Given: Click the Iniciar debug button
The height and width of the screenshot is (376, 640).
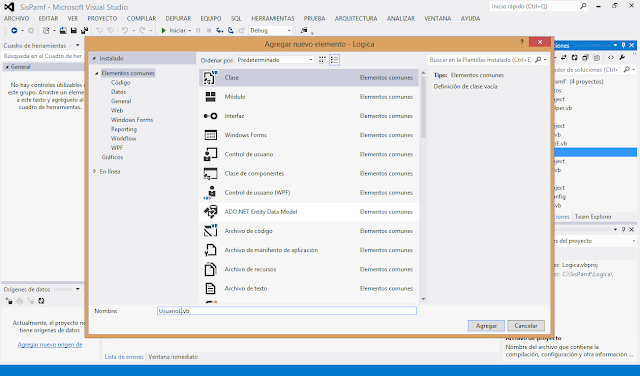Looking at the screenshot, I should click(x=173, y=31).
